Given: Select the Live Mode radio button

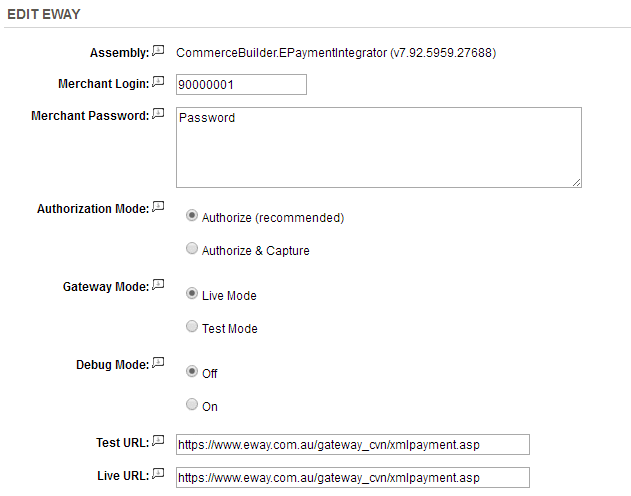Looking at the screenshot, I should 192,293.
